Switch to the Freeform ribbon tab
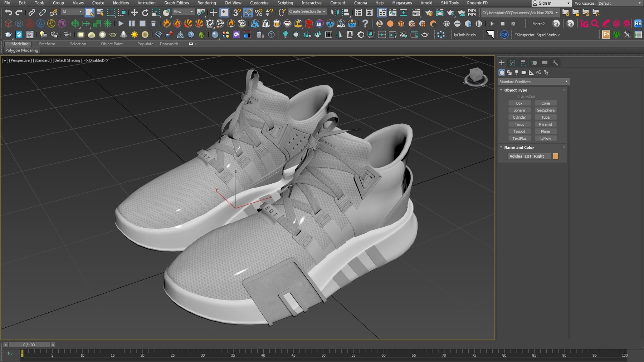The width and height of the screenshot is (644, 362). [47, 44]
